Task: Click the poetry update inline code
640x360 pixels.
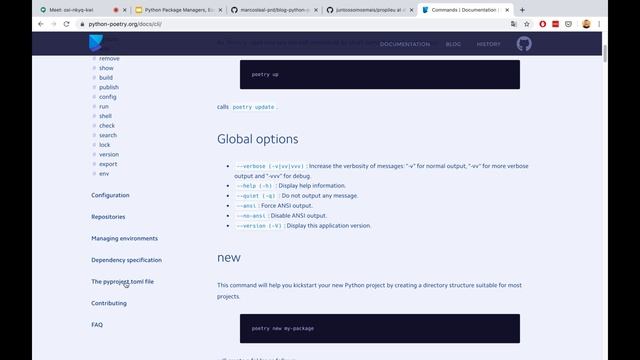Action: [253, 107]
